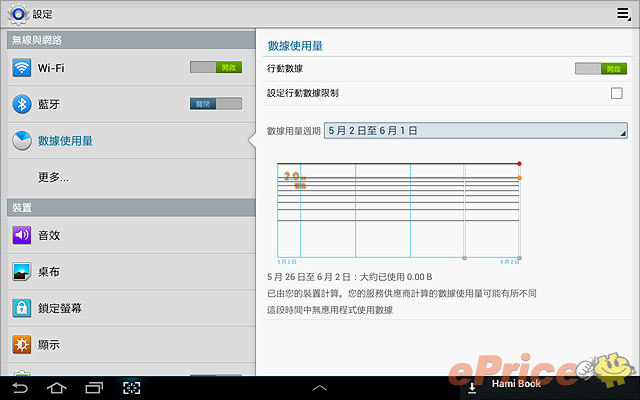
Task: Expand the bottom bar up-arrow panel
Action: pos(320,387)
